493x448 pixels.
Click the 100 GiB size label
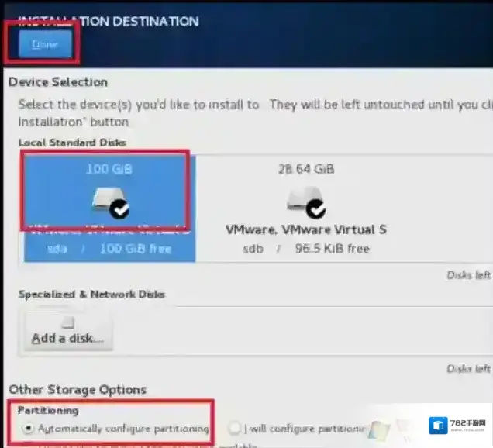point(107,168)
